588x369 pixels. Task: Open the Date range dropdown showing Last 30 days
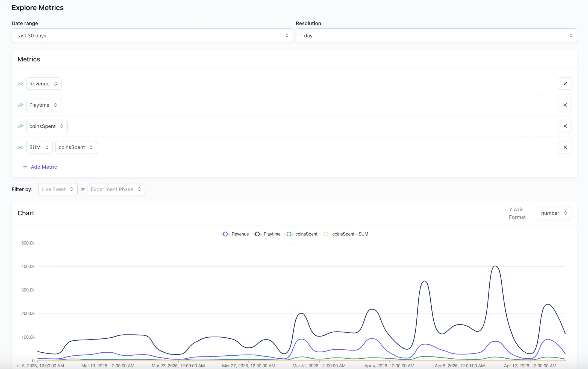point(152,35)
